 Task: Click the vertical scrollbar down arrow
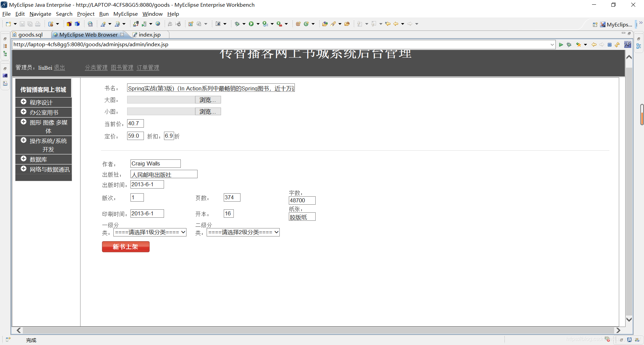[x=629, y=320]
